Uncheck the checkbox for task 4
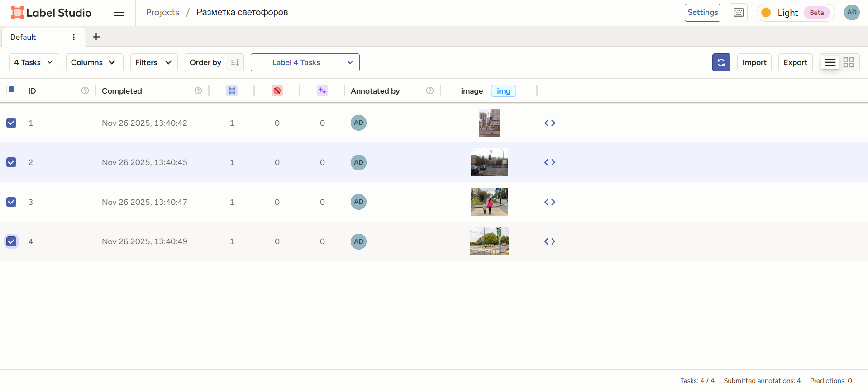The width and height of the screenshot is (868, 392). 11,241
